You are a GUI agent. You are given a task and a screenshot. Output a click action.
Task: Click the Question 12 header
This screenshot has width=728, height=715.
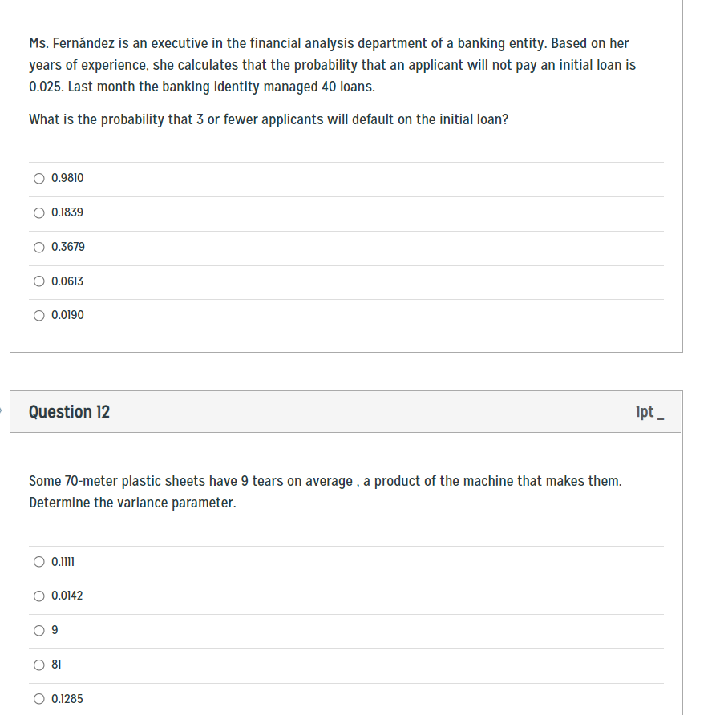point(69,411)
